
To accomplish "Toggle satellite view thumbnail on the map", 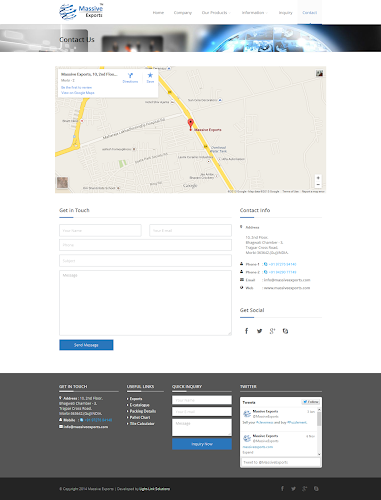I will click(x=62, y=182).
